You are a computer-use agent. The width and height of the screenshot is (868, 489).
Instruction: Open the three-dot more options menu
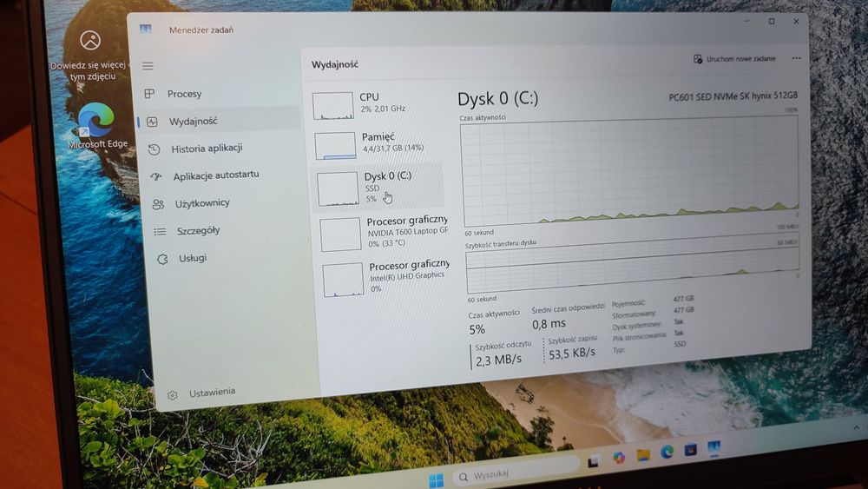click(x=796, y=58)
